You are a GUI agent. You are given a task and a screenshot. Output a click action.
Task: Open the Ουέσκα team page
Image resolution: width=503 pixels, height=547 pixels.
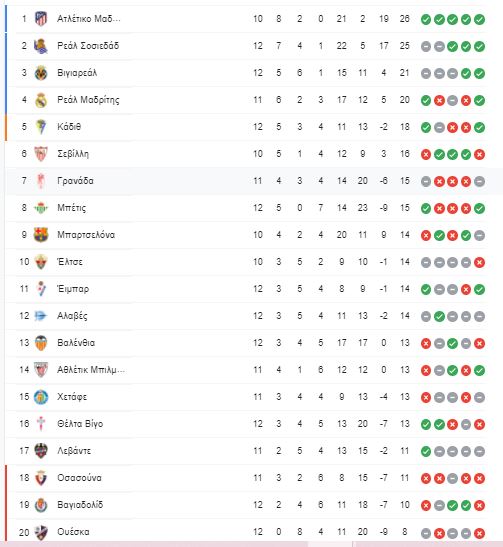73,532
